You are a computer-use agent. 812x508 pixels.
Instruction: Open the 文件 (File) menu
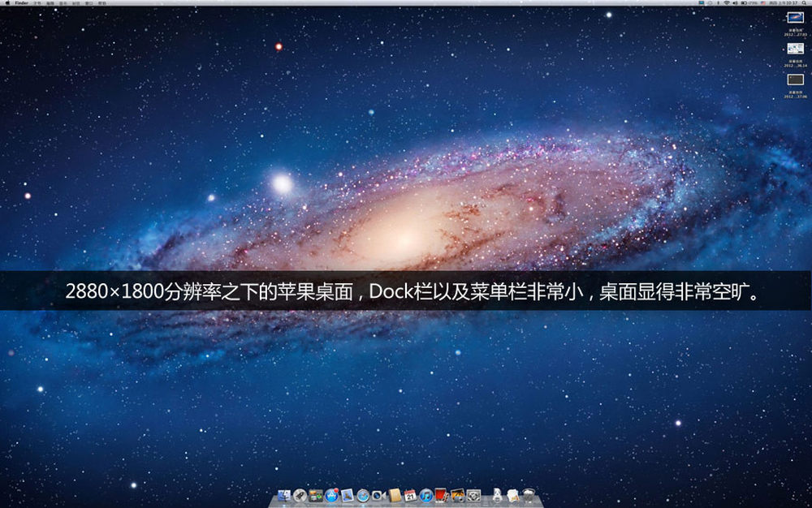point(37,3)
